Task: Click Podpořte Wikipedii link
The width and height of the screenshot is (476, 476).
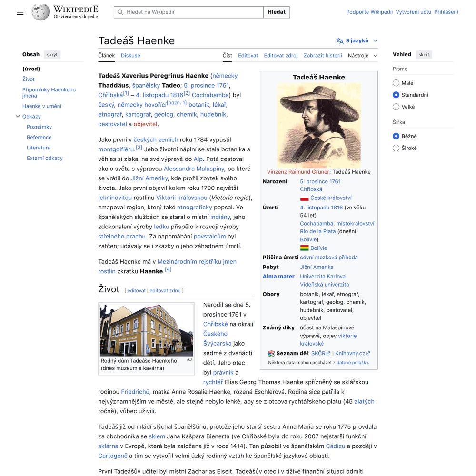Action: [x=369, y=12]
